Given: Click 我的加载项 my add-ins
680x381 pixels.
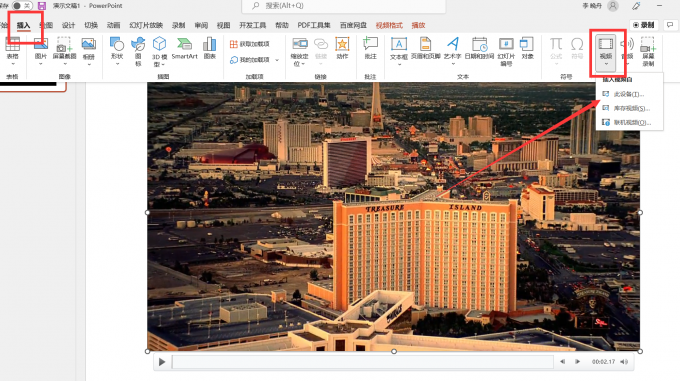Looking at the screenshot, I should tap(250, 60).
